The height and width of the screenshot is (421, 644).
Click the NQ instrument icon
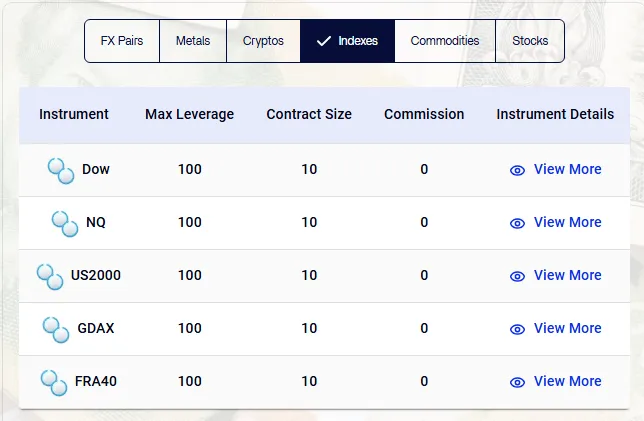[x=65, y=223]
